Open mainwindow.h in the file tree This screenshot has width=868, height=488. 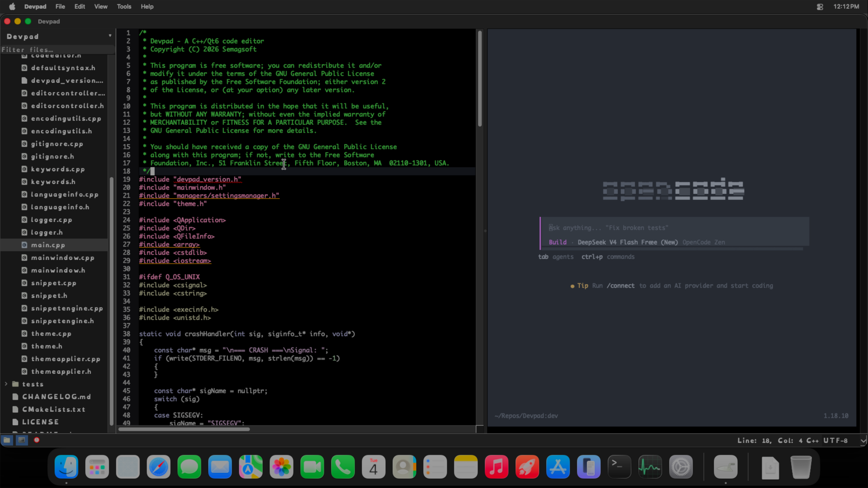point(58,270)
